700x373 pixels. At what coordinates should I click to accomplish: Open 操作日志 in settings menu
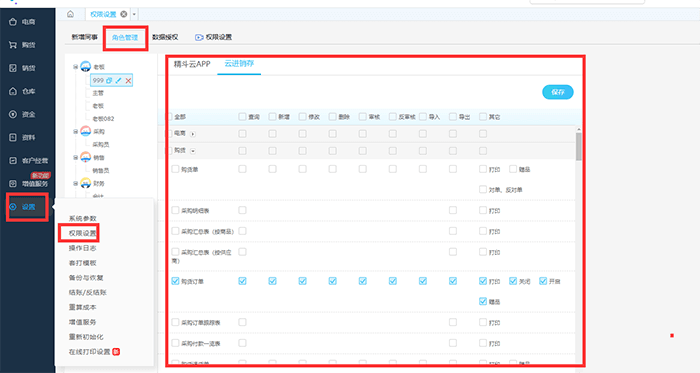(x=83, y=248)
